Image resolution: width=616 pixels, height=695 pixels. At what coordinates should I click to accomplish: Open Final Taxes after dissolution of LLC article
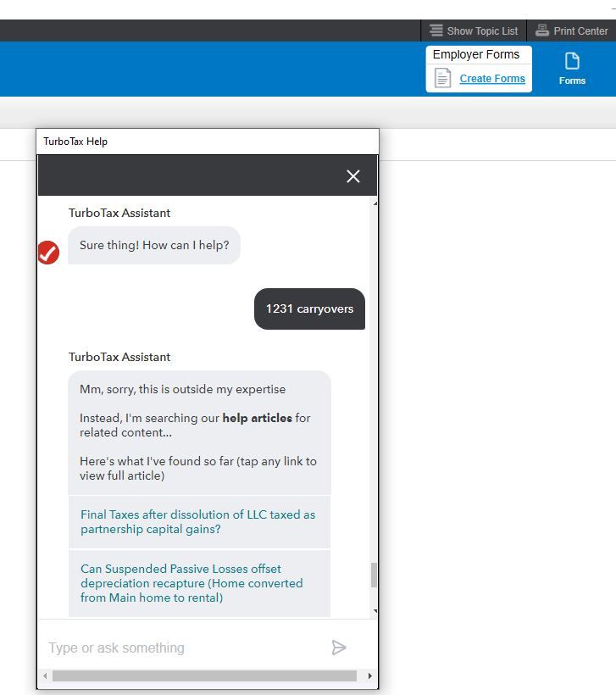pos(199,522)
